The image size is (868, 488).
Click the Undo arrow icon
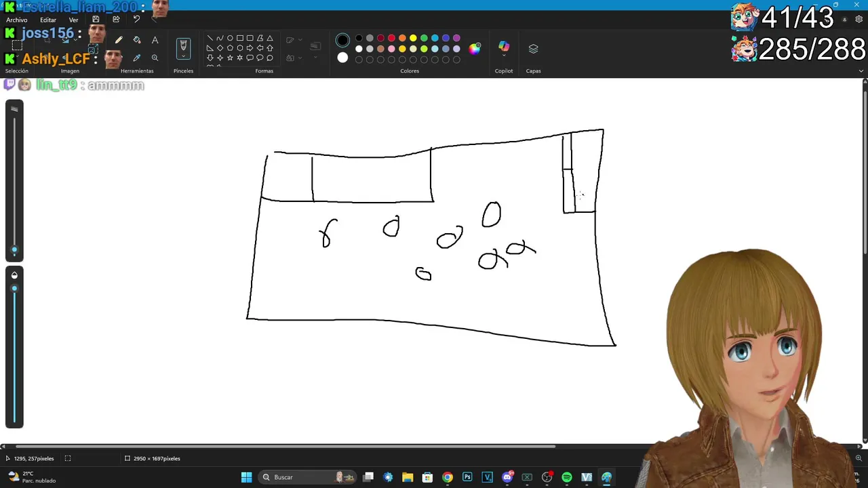tap(136, 20)
